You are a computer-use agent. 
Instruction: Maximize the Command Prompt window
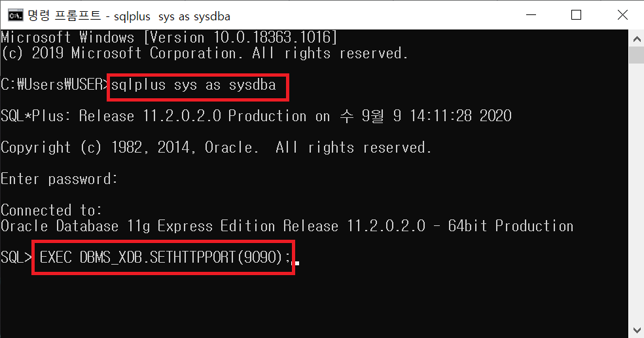(576, 15)
